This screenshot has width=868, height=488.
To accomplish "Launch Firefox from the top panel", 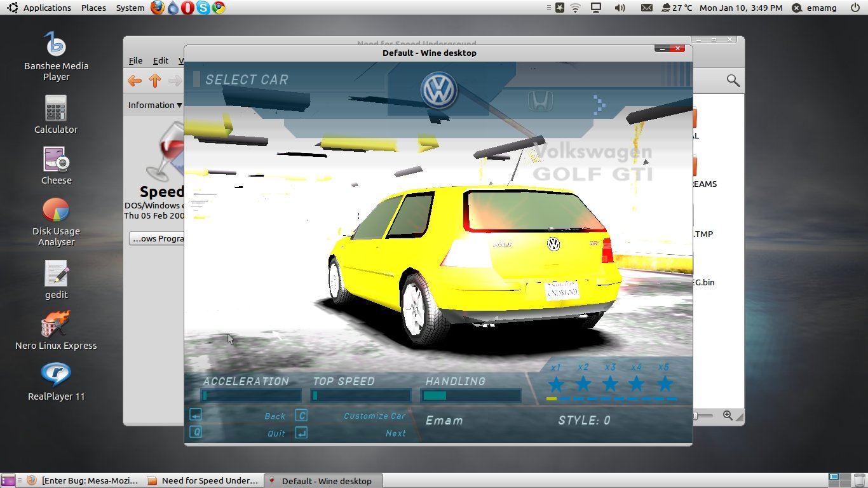I will point(158,8).
